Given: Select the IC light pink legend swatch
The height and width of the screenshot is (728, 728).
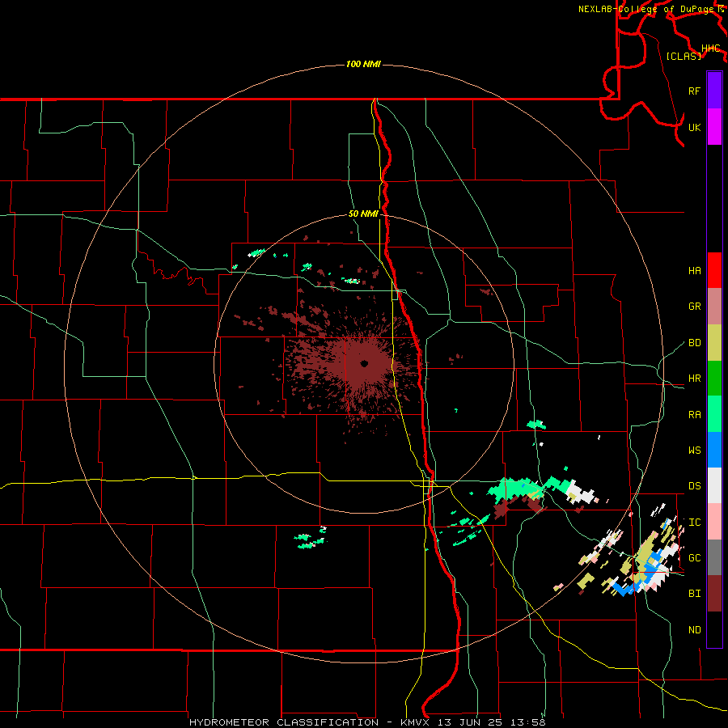Looking at the screenshot, I should coord(714,522).
